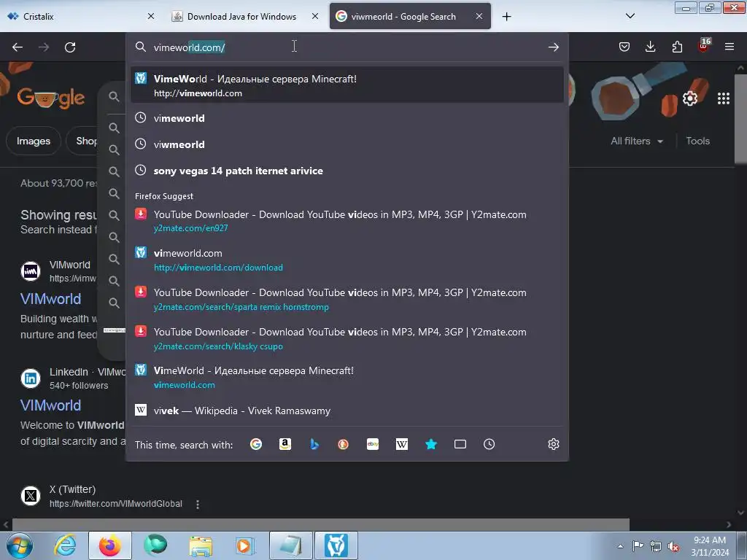Open Google Tools button
This screenshot has width=747, height=560.
(x=697, y=141)
